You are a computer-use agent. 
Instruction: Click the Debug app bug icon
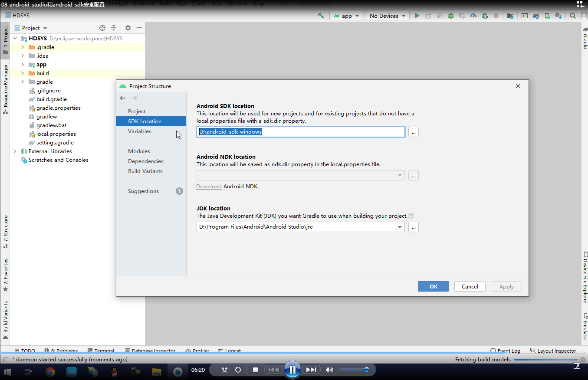click(x=451, y=16)
